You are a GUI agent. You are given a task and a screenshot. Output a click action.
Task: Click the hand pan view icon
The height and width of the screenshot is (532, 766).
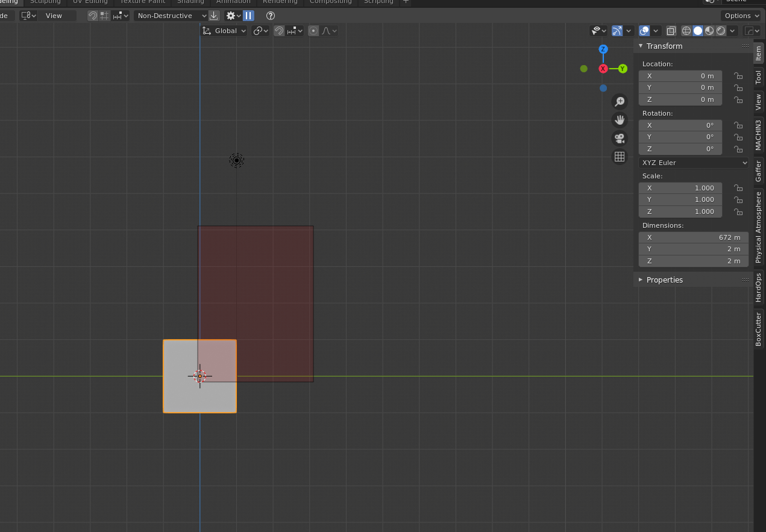click(x=619, y=120)
